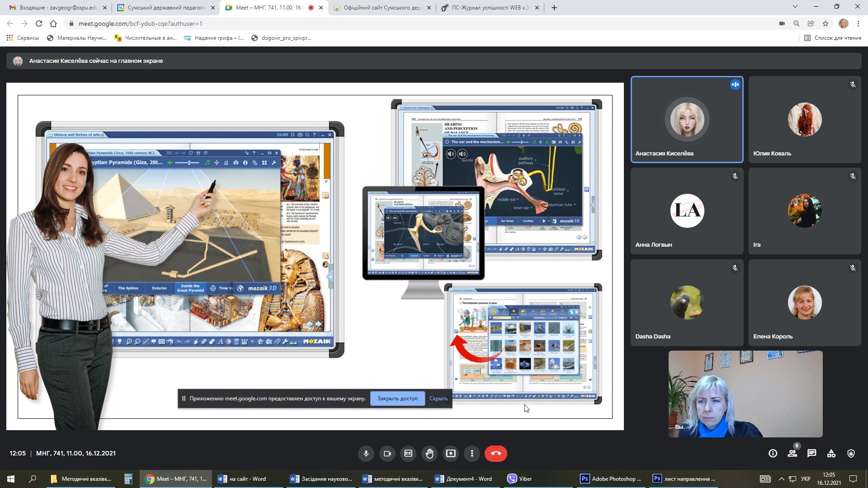
Task: Open more options three-dot menu
Action: [x=472, y=454]
